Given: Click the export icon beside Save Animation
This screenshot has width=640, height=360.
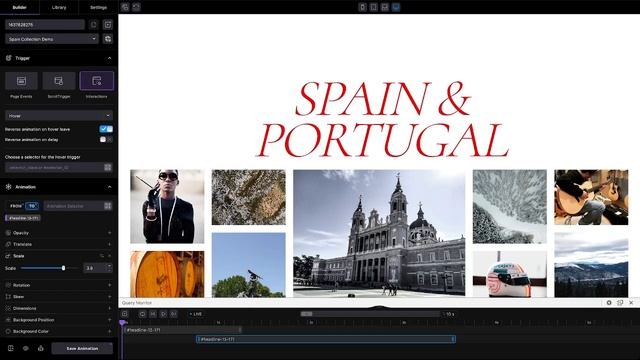Looking at the screenshot, I should (40, 349).
